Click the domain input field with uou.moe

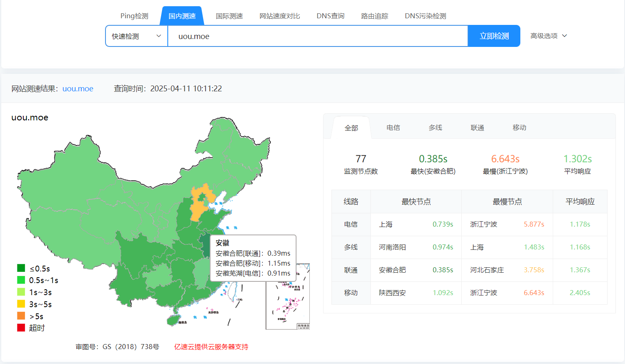point(318,36)
